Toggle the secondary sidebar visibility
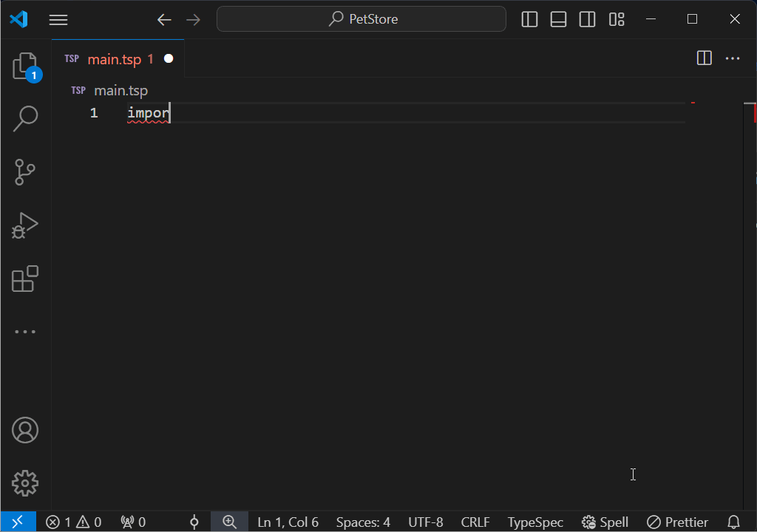Image resolution: width=757 pixels, height=532 pixels. coord(587,19)
